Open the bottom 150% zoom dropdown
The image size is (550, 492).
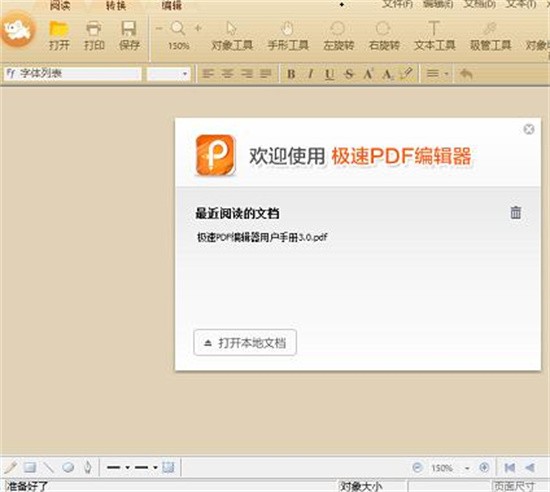point(467,468)
